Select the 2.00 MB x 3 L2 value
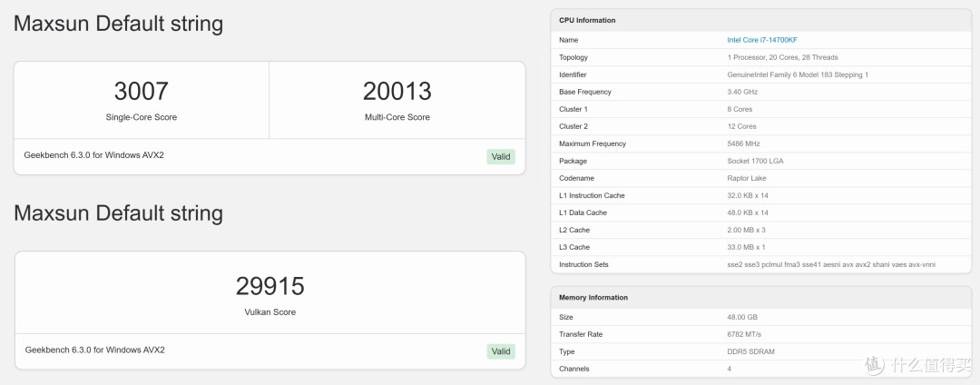Image resolution: width=980 pixels, height=385 pixels. (746, 230)
